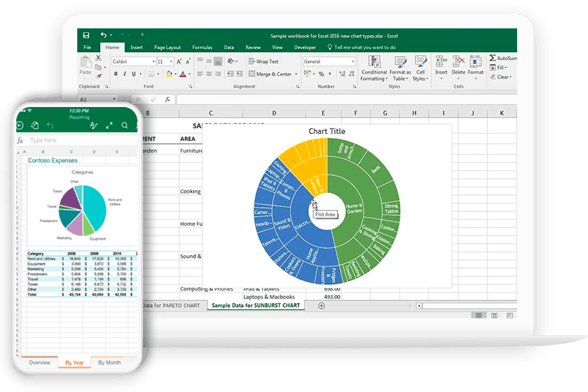Click the file sync icon in phone Excel
The image size is (588, 392).
point(35,125)
